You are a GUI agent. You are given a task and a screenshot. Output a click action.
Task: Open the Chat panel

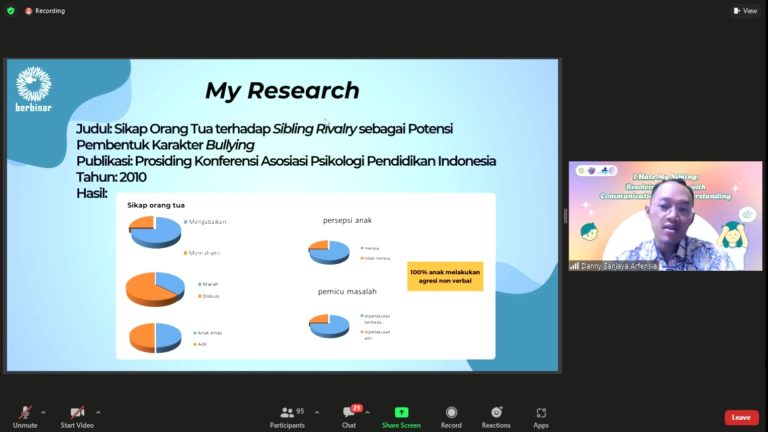[x=349, y=415]
